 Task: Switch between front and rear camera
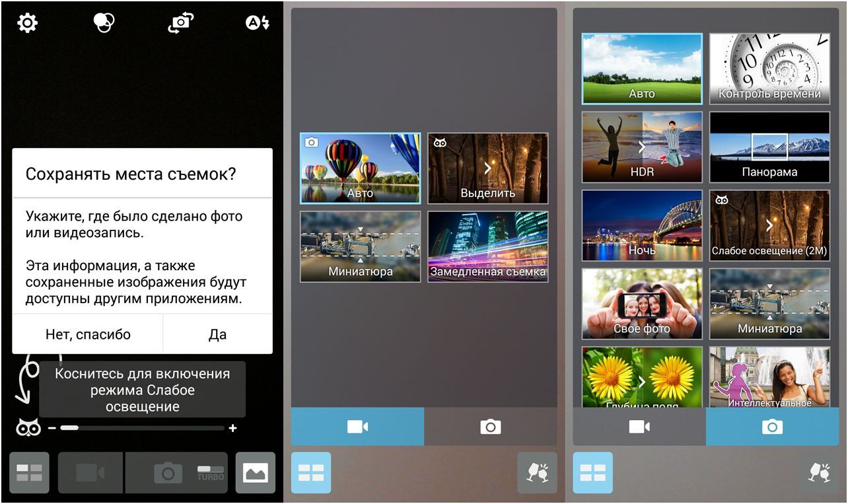coord(180,23)
